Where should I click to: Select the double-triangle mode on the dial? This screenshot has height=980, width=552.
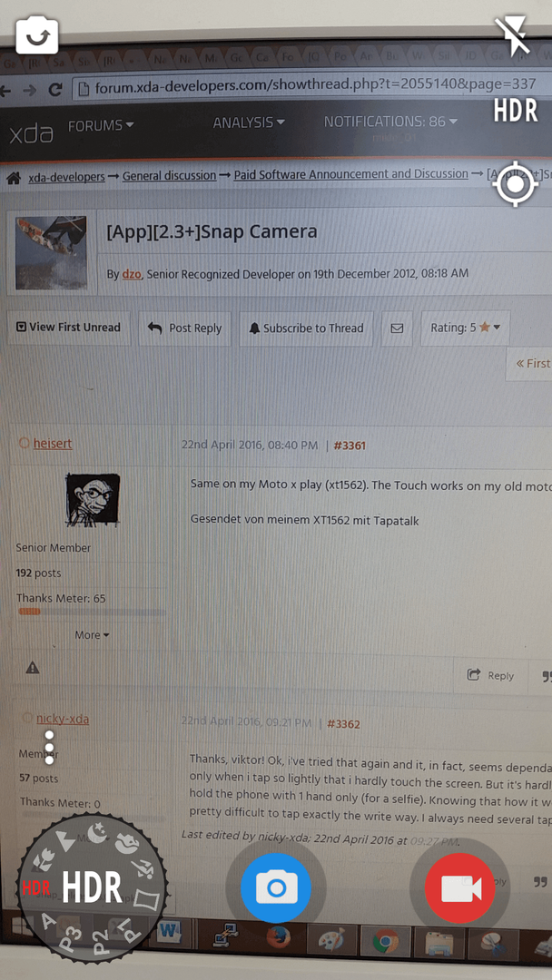point(65,840)
